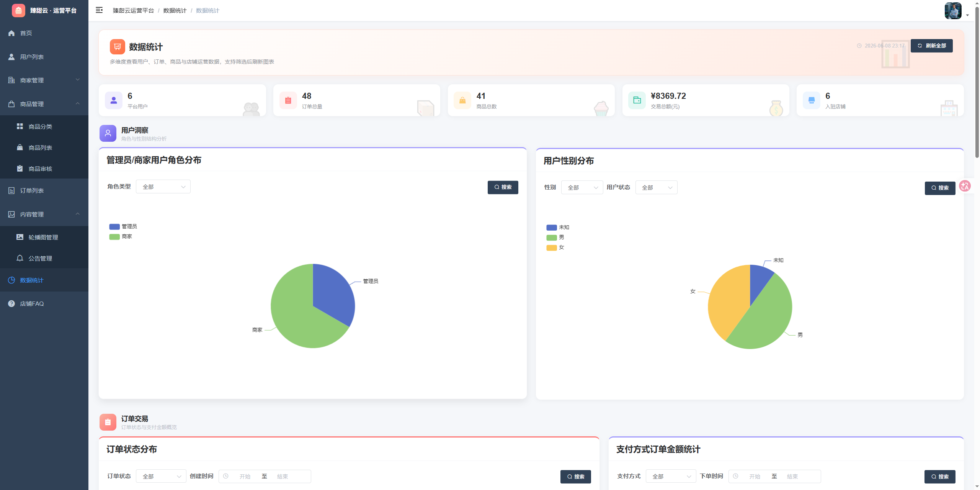Click 创建时间 end date field
Image resolution: width=980 pixels, height=490 pixels.
coord(283,476)
